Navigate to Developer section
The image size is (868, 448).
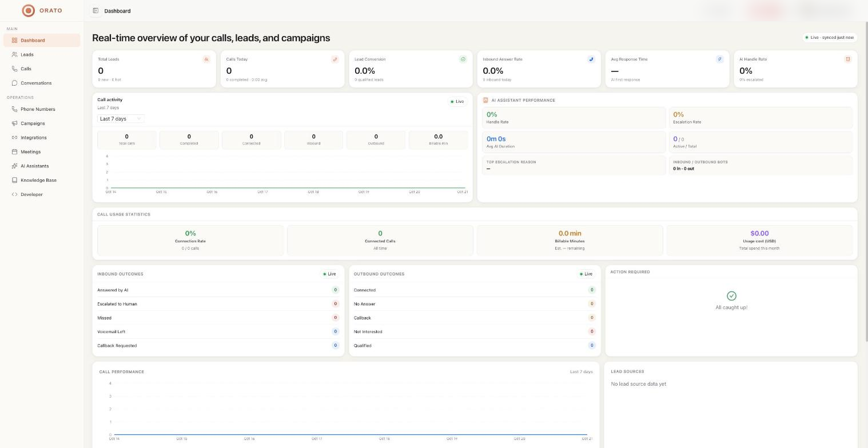42,194
